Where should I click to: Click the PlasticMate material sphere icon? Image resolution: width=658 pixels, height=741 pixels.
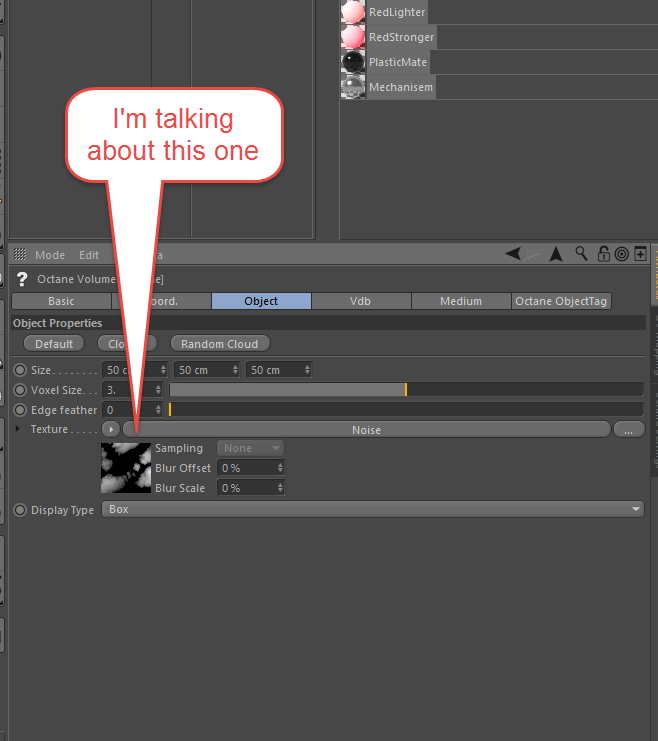(353, 62)
